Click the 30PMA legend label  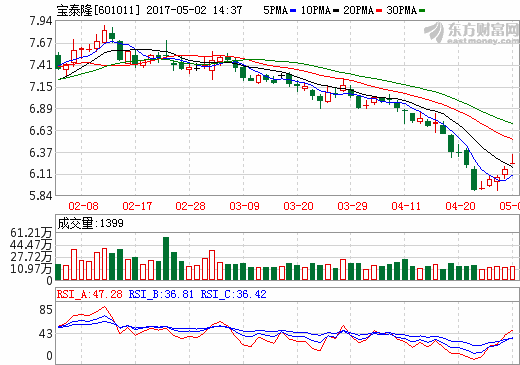click(x=402, y=10)
